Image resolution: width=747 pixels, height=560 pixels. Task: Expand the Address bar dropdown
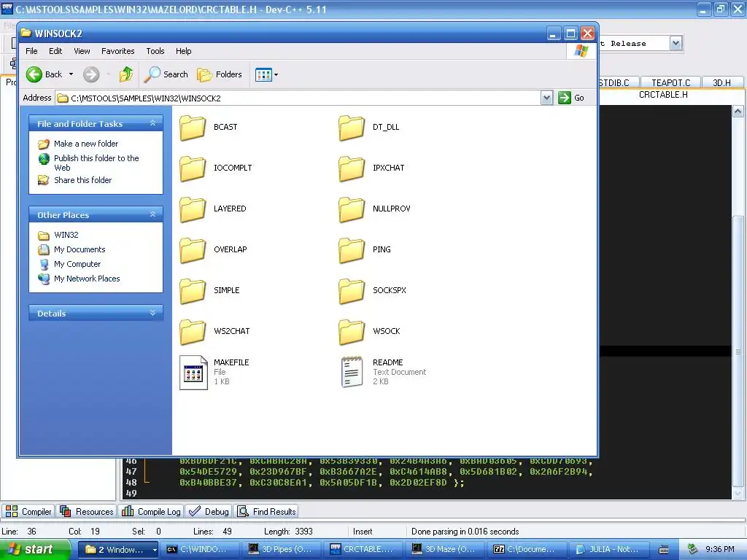547,98
